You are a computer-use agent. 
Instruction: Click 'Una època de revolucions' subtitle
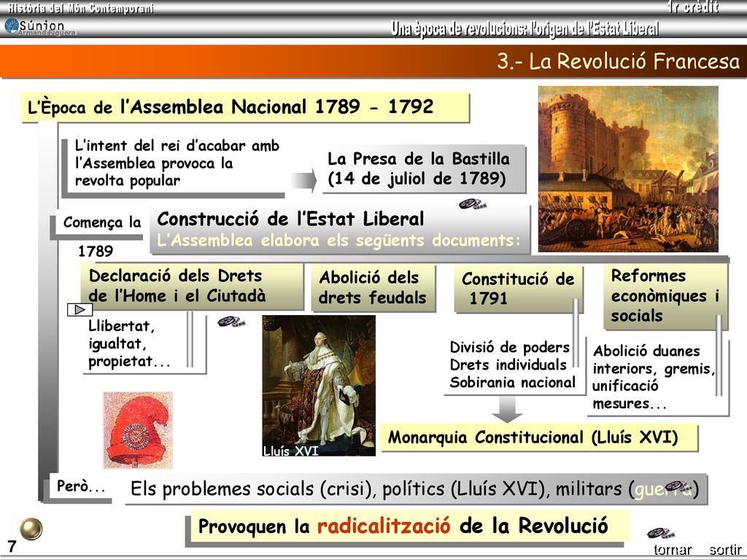[458, 29]
